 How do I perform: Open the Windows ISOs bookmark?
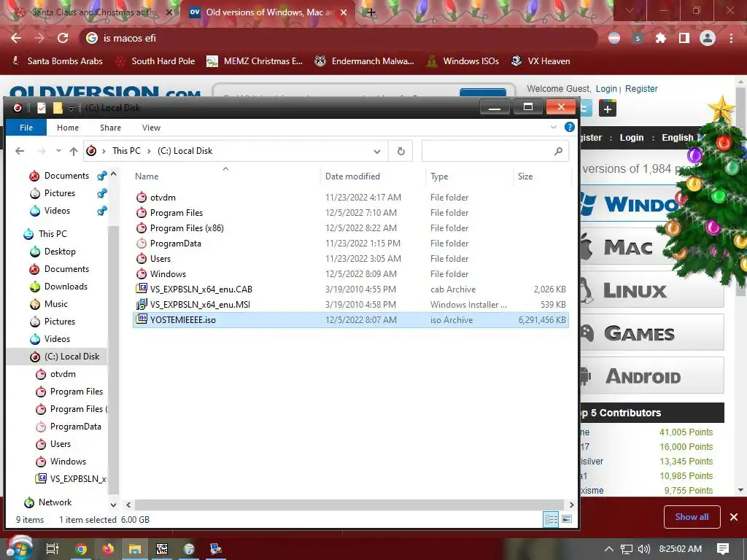click(x=462, y=61)
